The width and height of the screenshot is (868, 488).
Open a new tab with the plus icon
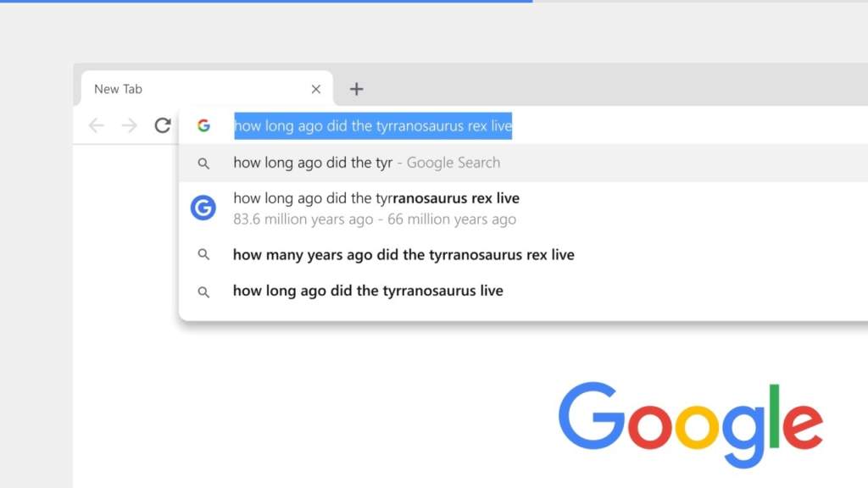[356, 88]
